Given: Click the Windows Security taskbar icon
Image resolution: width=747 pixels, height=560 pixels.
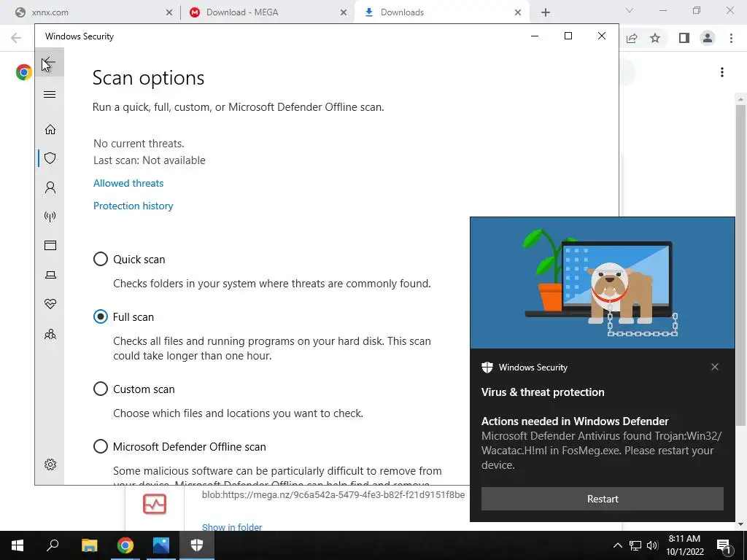Looking at the screenshot, I should point(197,545).
